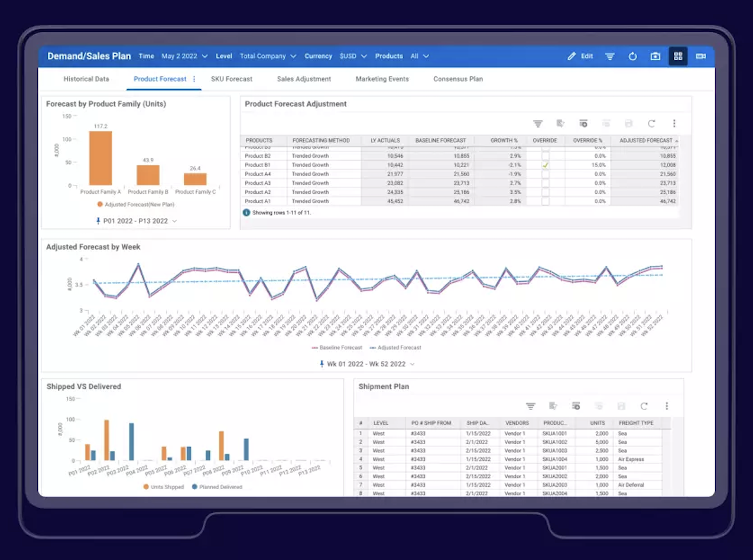753x560 pixels.
Task: Enable override checkbox for Product A1
Action: (546, 201)
